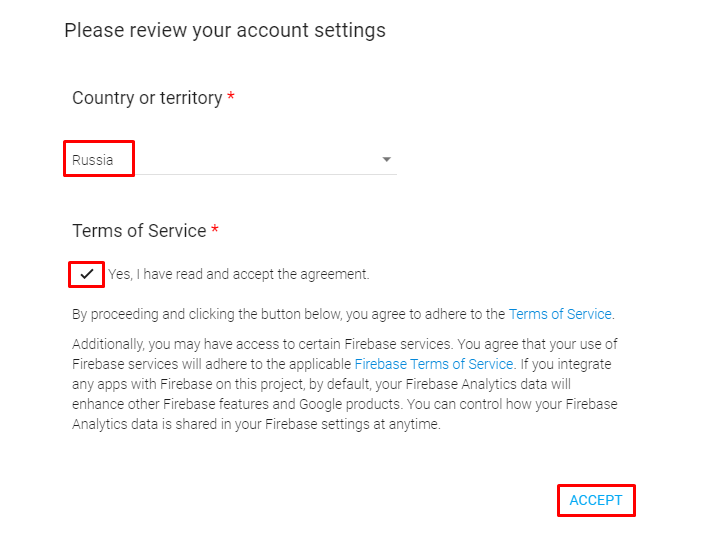Click the red asterisk beside Terms of Service heading
Image resolution: width=707 pixels, height=533 pixels.
click(215, 229)
